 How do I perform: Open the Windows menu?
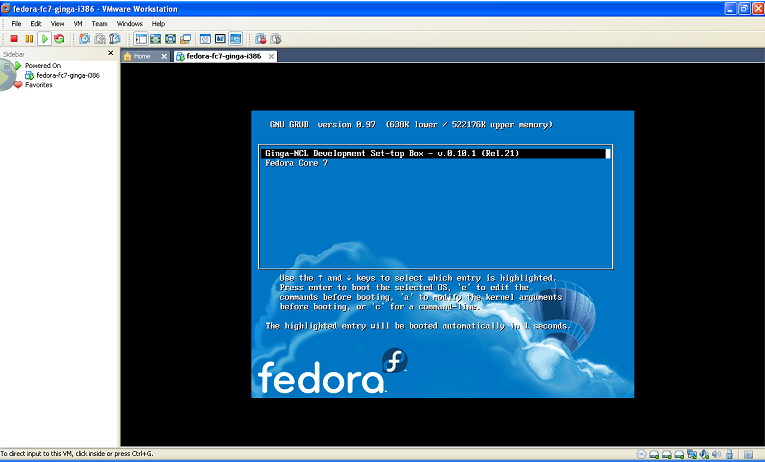tap(129, 23)
